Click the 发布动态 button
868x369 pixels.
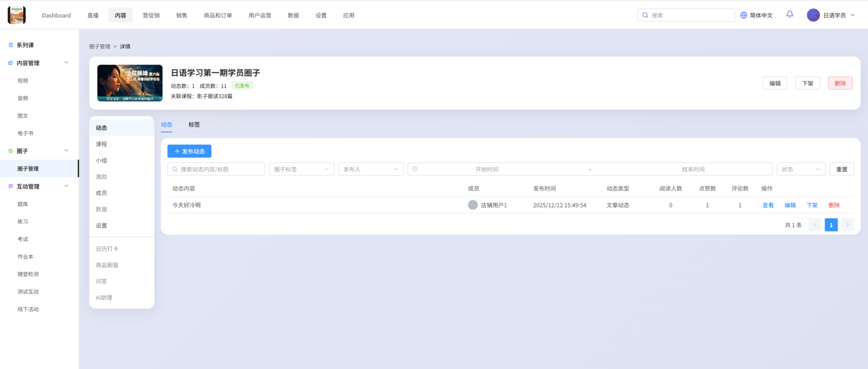coord(189,151)
